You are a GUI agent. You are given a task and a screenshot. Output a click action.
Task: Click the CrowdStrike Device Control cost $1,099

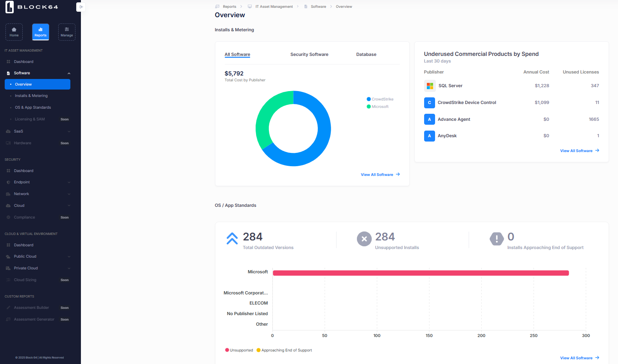pyautogui.click(x=542, y=102)
